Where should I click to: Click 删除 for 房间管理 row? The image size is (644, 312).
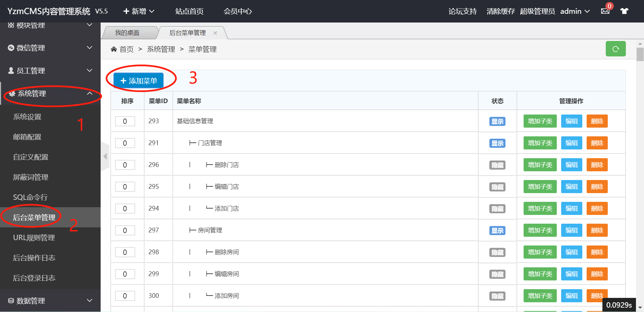pos(597,230)
